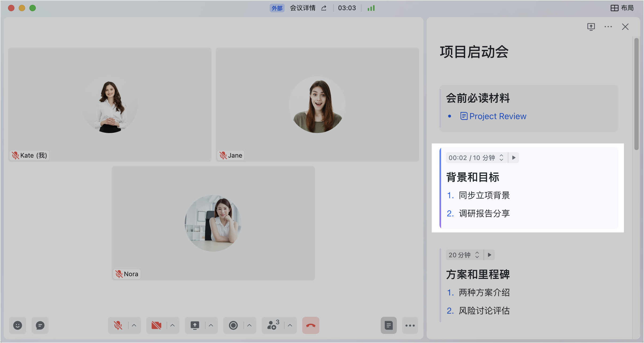
Task: Click the share screen button
Action: (195, 325)
